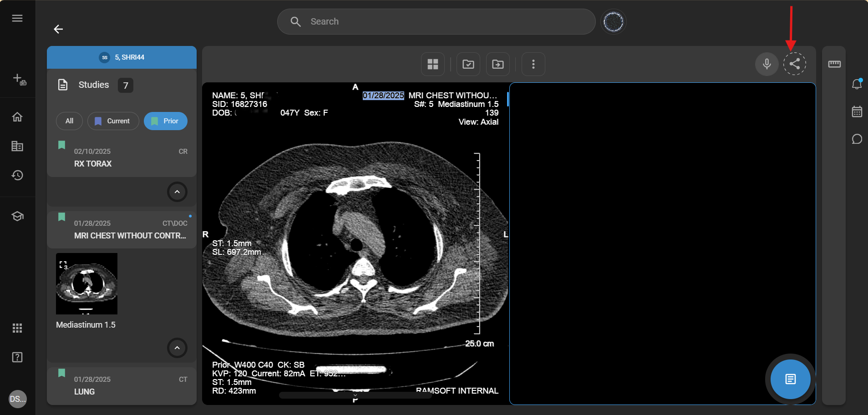Viewport: 868px width, 415px height.
Task: Go back using the arrow icon
Action: tap(58, 29)
